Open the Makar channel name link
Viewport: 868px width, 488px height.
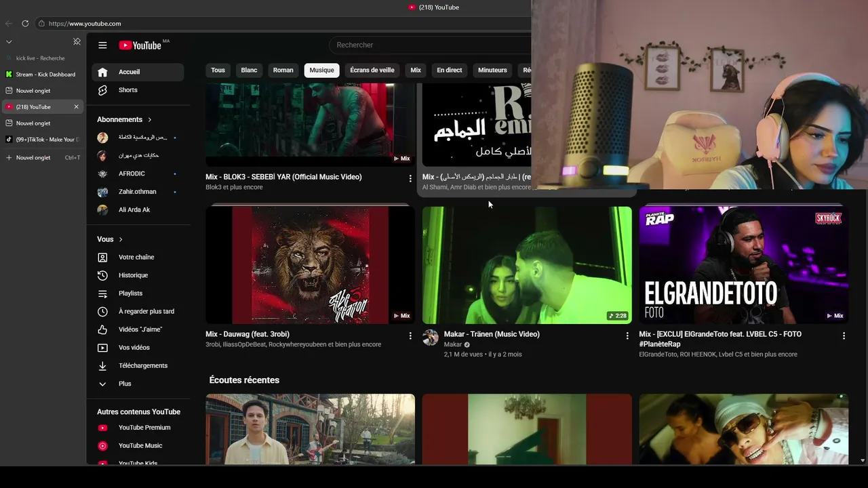[453, 345]
